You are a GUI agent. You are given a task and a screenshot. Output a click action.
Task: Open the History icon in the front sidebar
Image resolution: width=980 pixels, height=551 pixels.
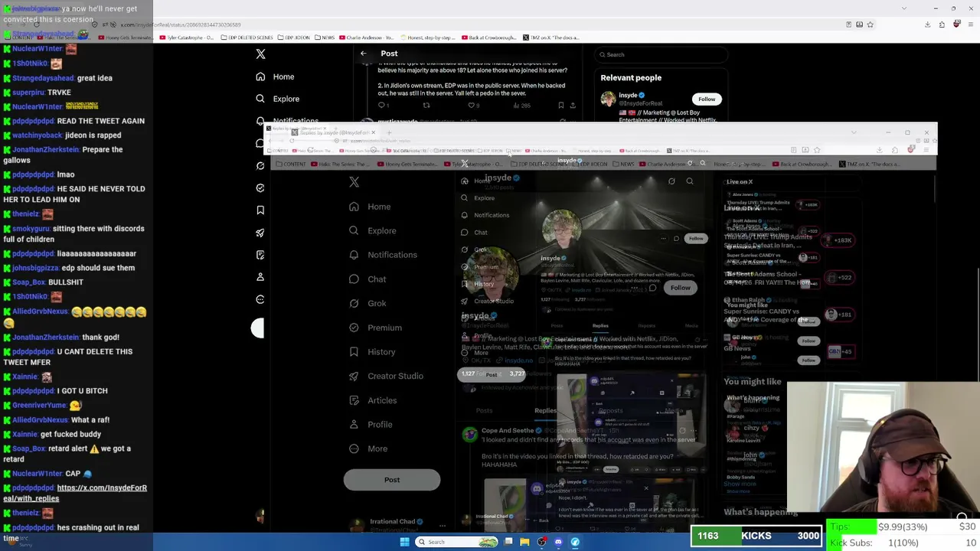click(x=354, y=352)
